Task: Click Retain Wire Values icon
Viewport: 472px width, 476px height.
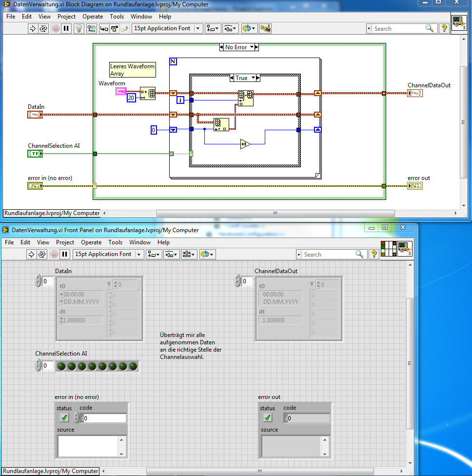Action: 91,28
